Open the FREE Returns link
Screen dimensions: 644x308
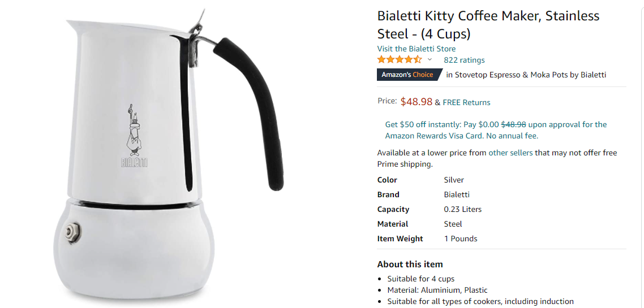point(466,102)
